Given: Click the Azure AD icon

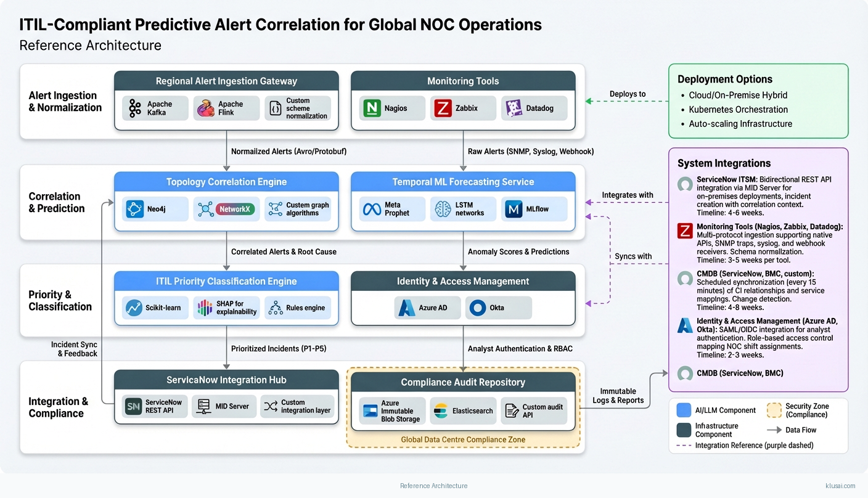Looking at the screenshot, I should pos(407,308).
